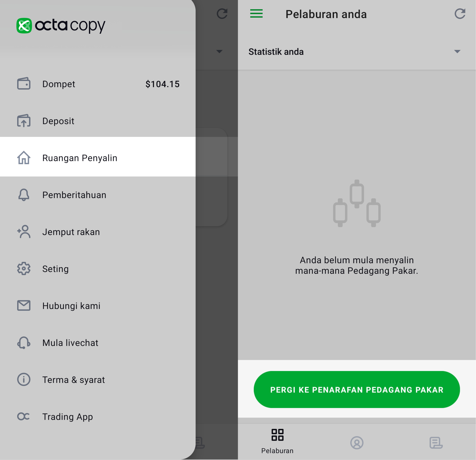This screenshot has width=476, height=460.
Task: Click the Hubungi kami envelope icon
Action: tap(24, 305)
